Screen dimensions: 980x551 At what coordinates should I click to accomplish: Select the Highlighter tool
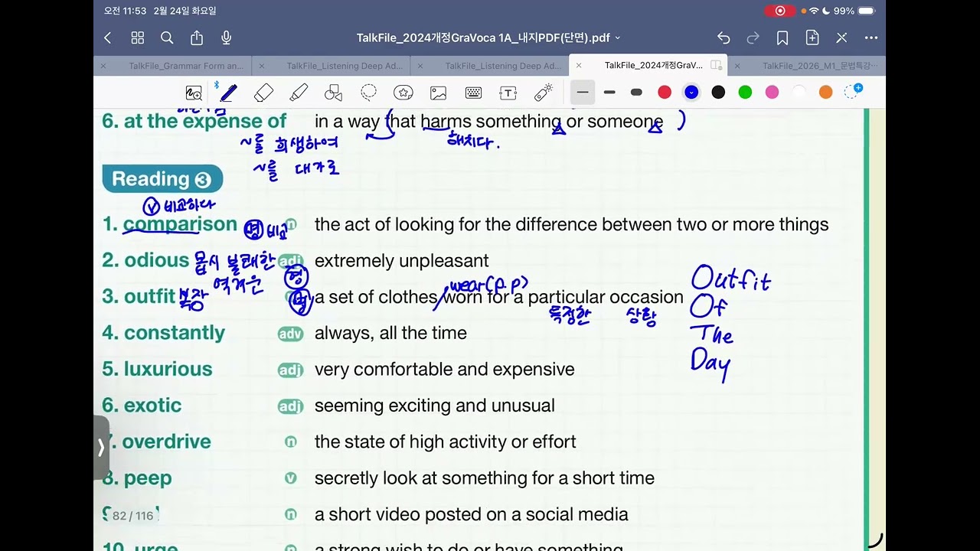tap(299, 93)
